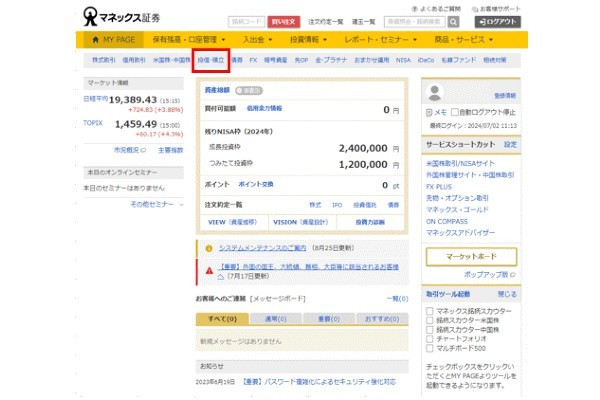Switch to すべて(0) messages tab
The image size is (600, 400).
[x=222, y=318]
